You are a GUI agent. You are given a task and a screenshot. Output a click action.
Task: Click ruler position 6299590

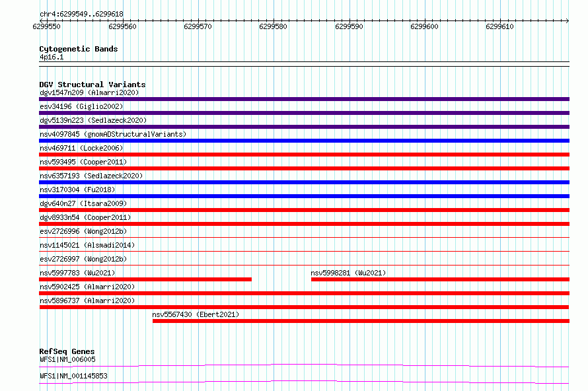(x=349, y=26)
